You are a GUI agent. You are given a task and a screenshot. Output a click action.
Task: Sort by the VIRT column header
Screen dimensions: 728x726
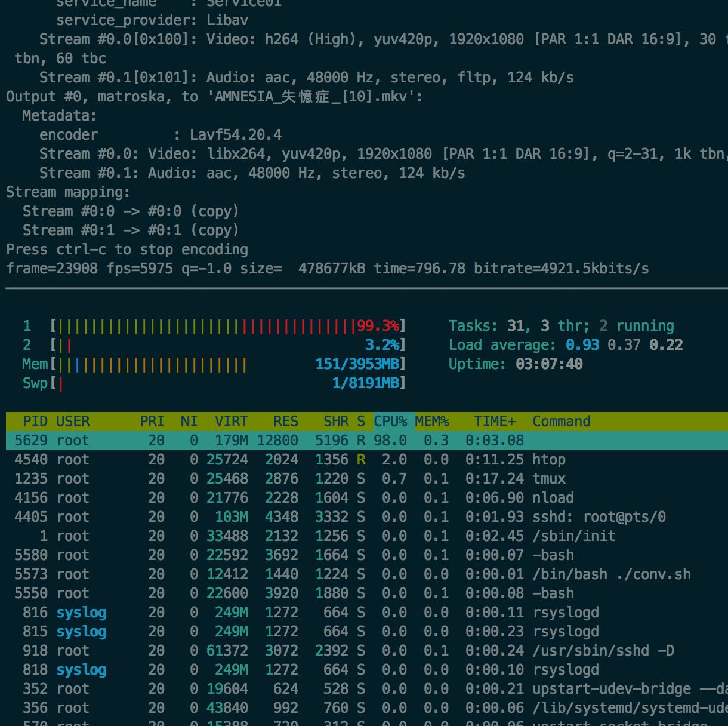tap(232, 422)
